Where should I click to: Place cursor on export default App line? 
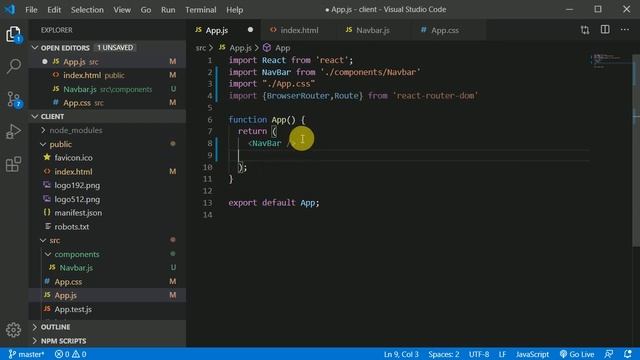[x=273, y=203]
